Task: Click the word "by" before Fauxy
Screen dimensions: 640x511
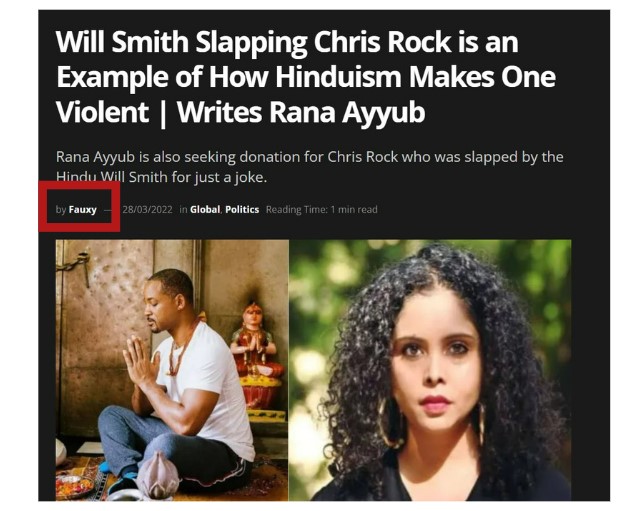Action: click(61, 210)
